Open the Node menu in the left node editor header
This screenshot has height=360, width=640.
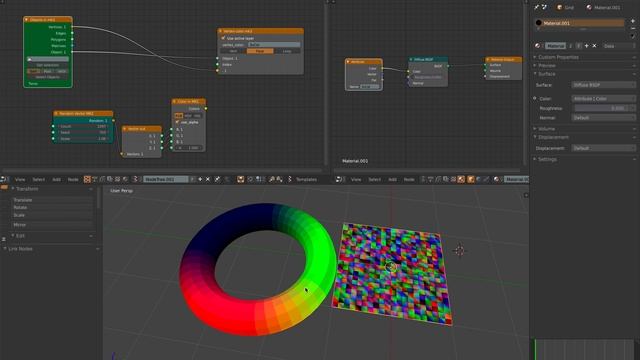coord(73,179)
